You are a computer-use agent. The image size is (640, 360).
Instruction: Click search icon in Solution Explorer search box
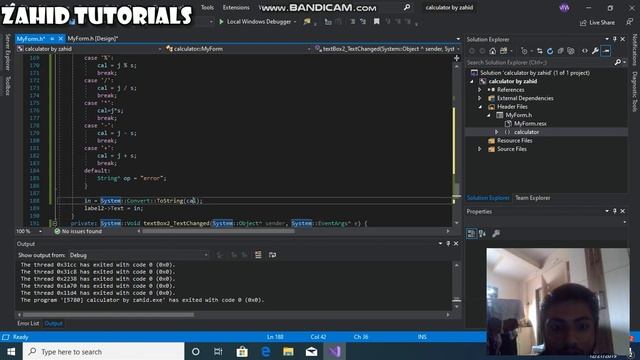618,62
